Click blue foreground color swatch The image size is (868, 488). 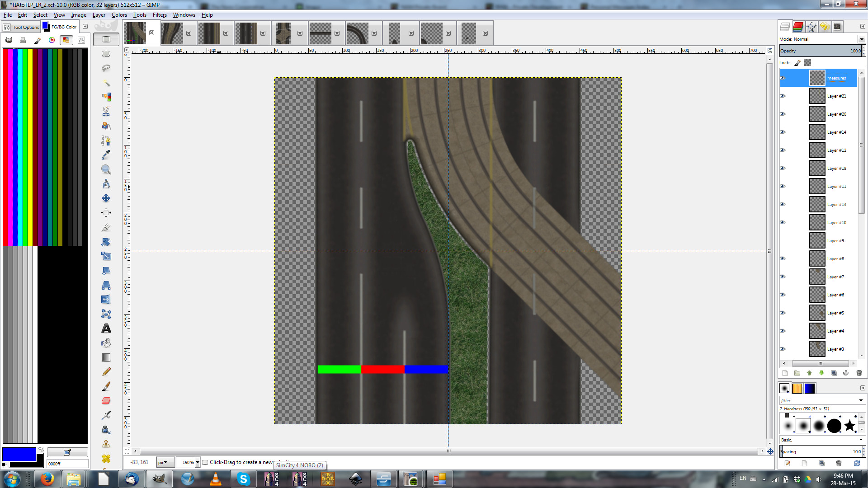point(18,454)
